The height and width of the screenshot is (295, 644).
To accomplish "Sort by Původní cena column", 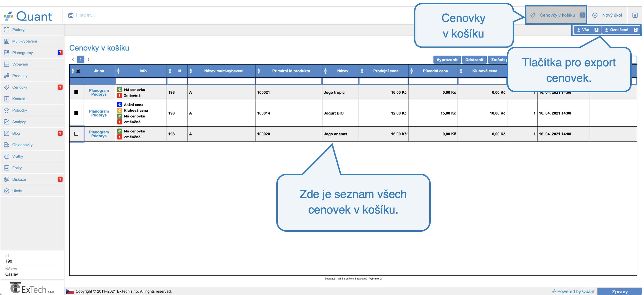I will 411,71.
